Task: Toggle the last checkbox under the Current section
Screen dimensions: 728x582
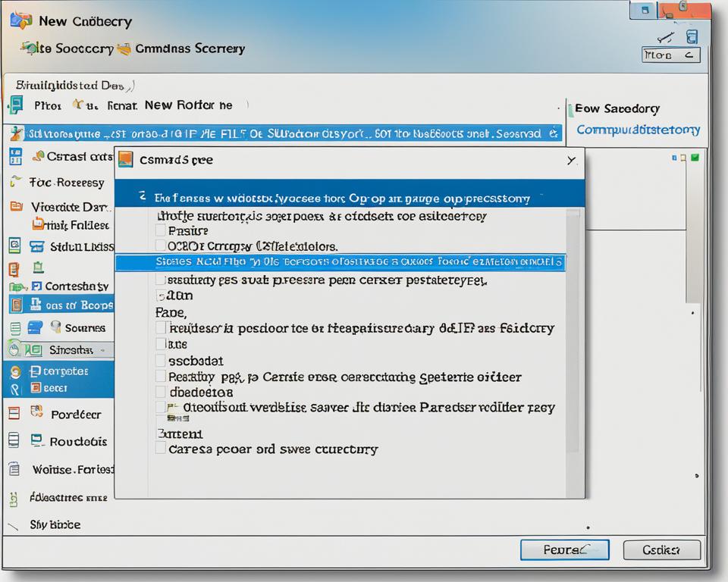Action: (159, 449)
